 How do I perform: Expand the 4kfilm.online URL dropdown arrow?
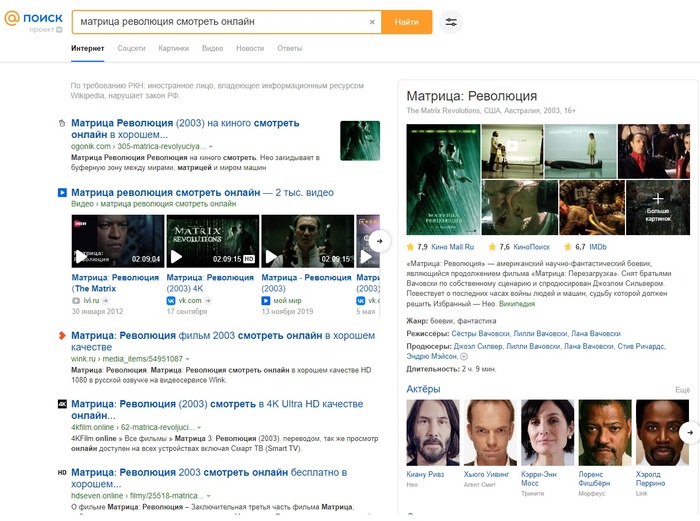tap(199, 427)
